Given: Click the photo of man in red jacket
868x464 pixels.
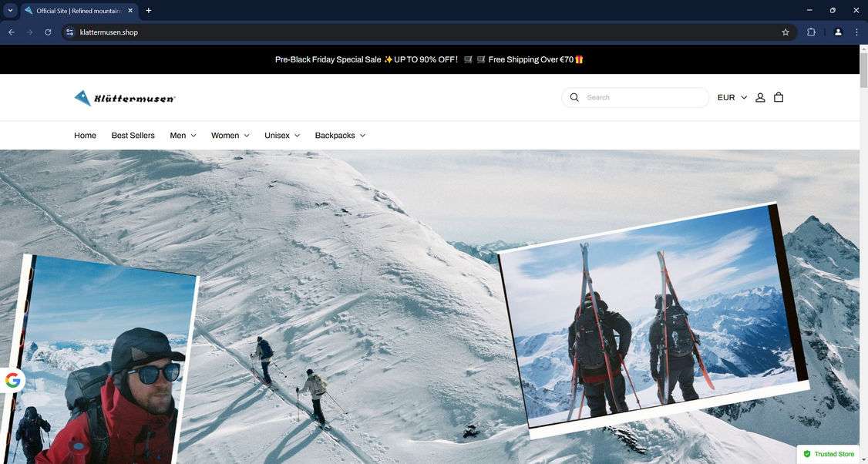Looking at the screenshot, I should pos(99,360).
